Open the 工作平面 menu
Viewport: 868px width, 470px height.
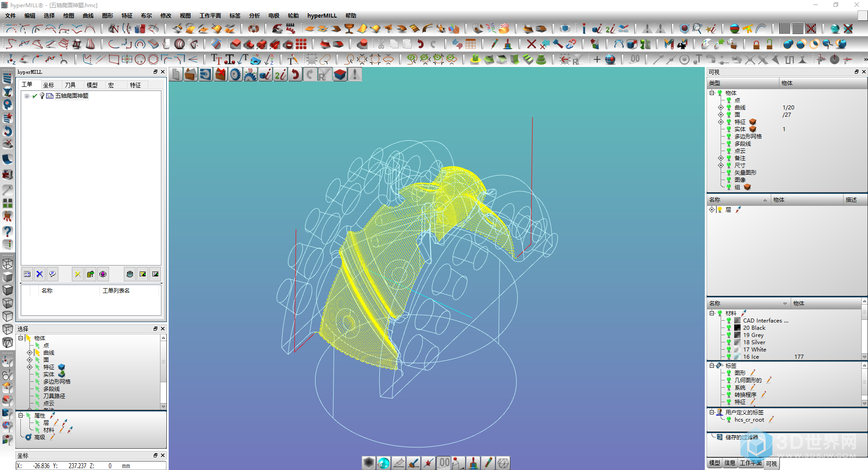[x=210, y=15]
